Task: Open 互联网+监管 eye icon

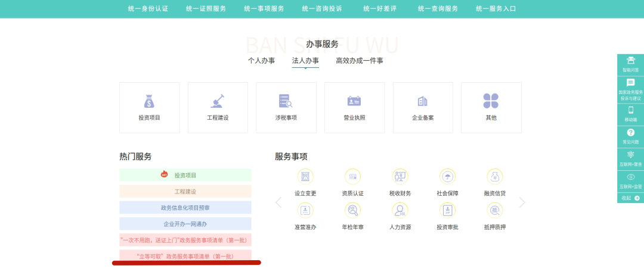Action: pyautogui.click(x=630, y=182)
